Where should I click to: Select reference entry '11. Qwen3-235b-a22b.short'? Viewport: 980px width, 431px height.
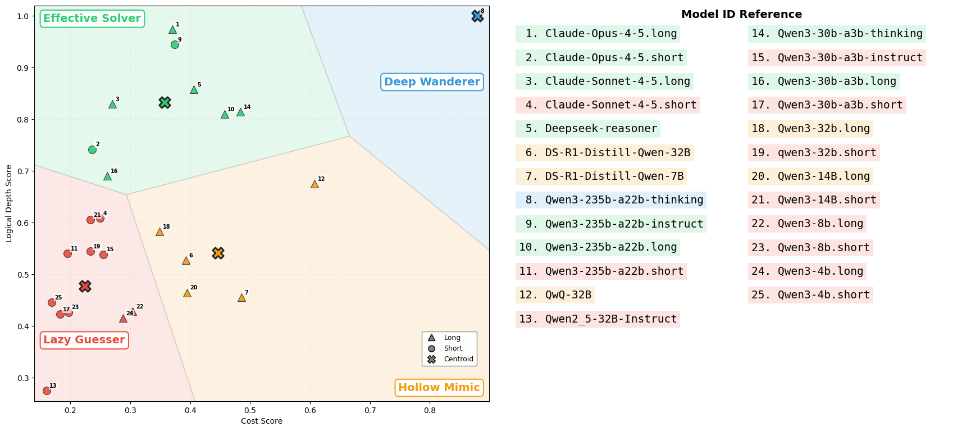pyautogui.click(x=601, y=271)
